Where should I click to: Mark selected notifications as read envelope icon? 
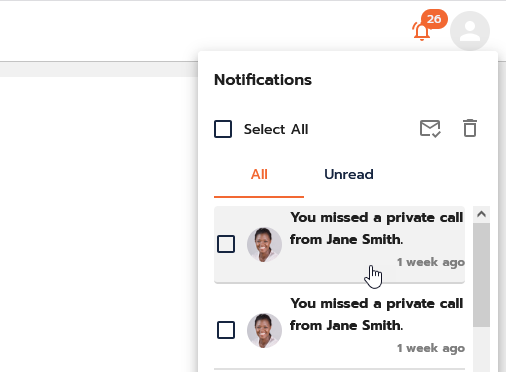pos(430,129)
